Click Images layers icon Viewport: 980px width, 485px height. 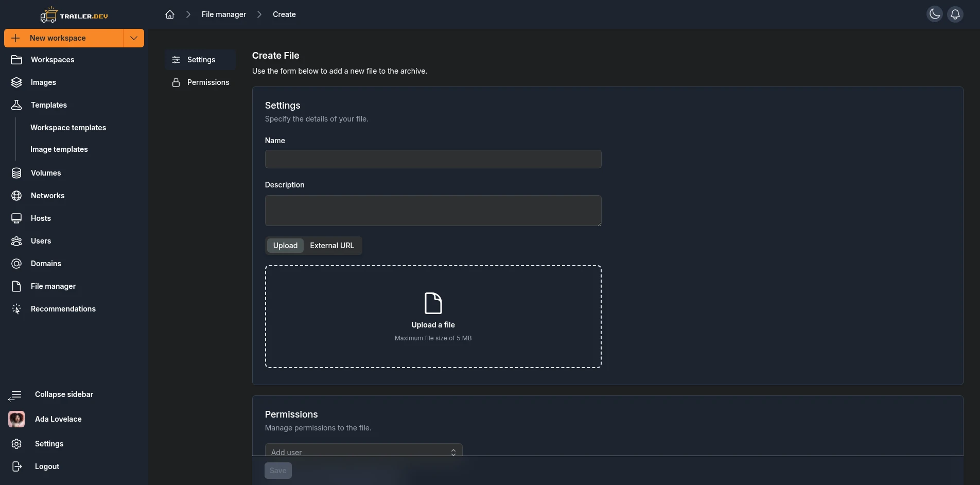point(16,82)
